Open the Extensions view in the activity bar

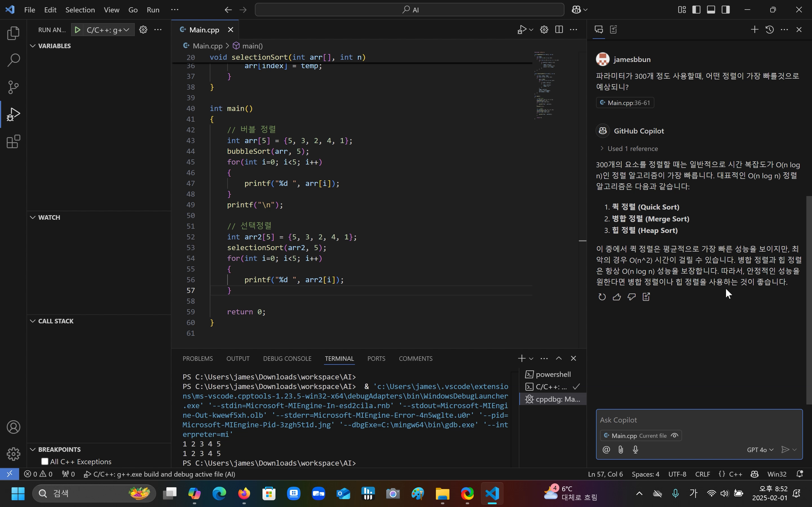pos(14,141)
